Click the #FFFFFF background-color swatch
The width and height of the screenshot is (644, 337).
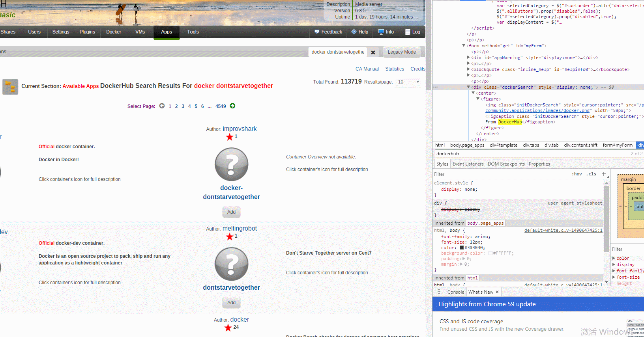click(x=490, y=253)
